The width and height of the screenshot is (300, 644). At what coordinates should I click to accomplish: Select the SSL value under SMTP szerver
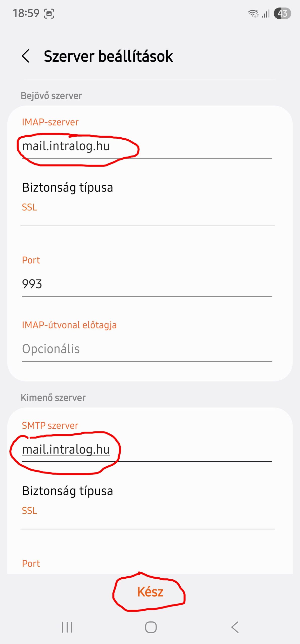click(x=29, y=511)
